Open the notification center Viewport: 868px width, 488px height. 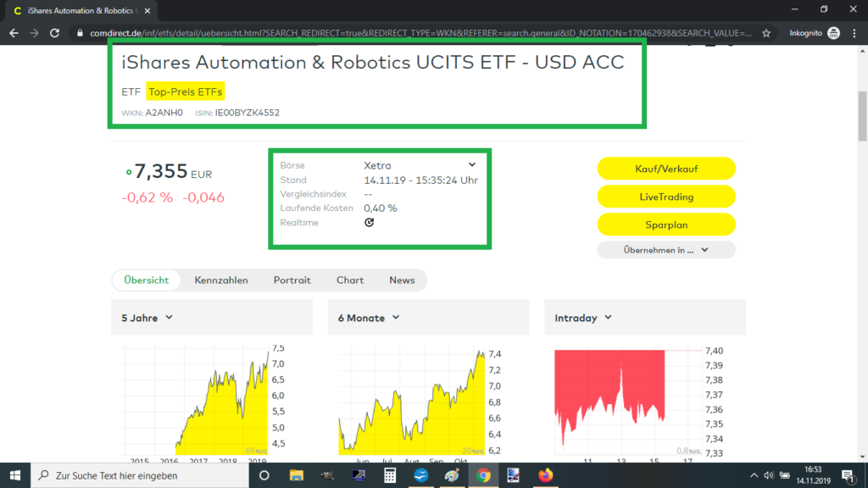point(849,475)
